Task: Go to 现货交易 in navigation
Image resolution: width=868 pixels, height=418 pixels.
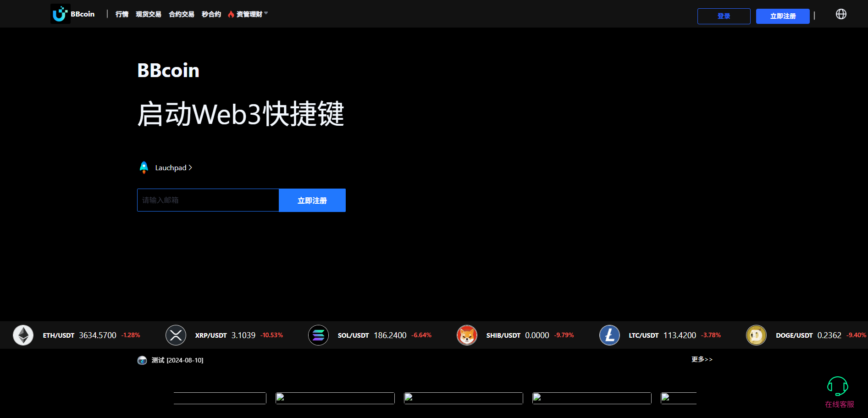Action: tap(149, 14)
